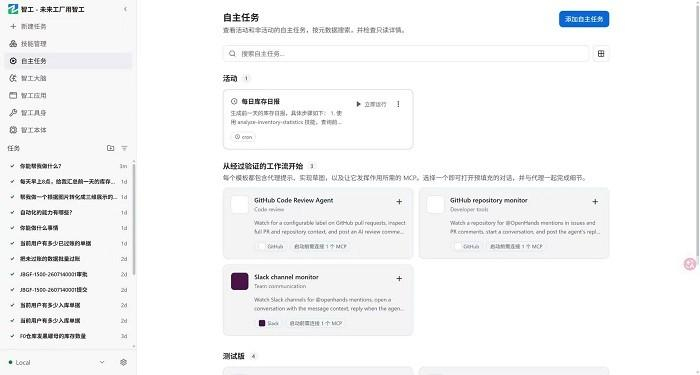
Task: Click the 测试版 section heading
Action: (233, 356)
